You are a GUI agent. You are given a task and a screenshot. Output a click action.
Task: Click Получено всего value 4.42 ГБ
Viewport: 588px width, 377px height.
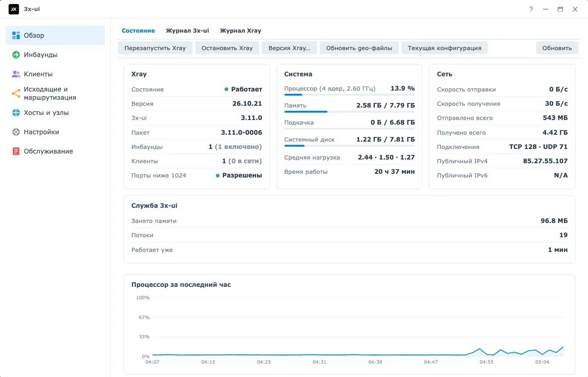click(x=555, y=132)
